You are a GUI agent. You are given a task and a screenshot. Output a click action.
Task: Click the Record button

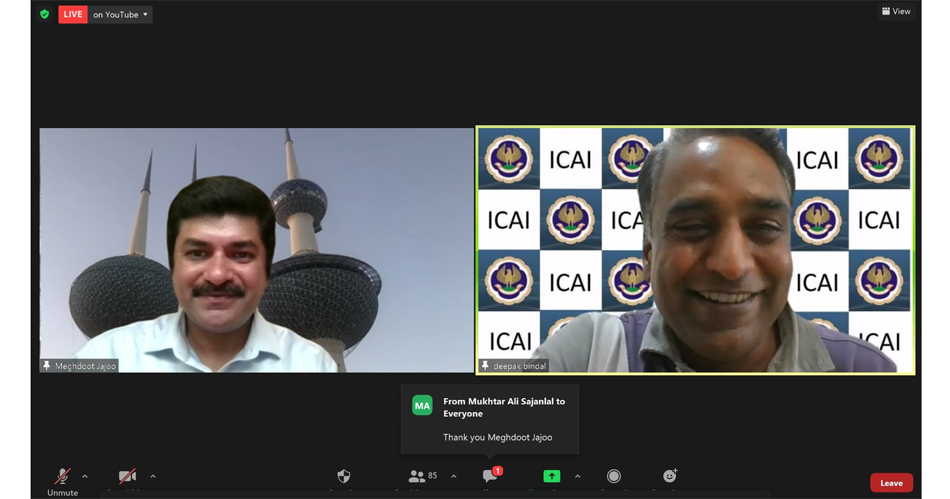click(614, 476)
